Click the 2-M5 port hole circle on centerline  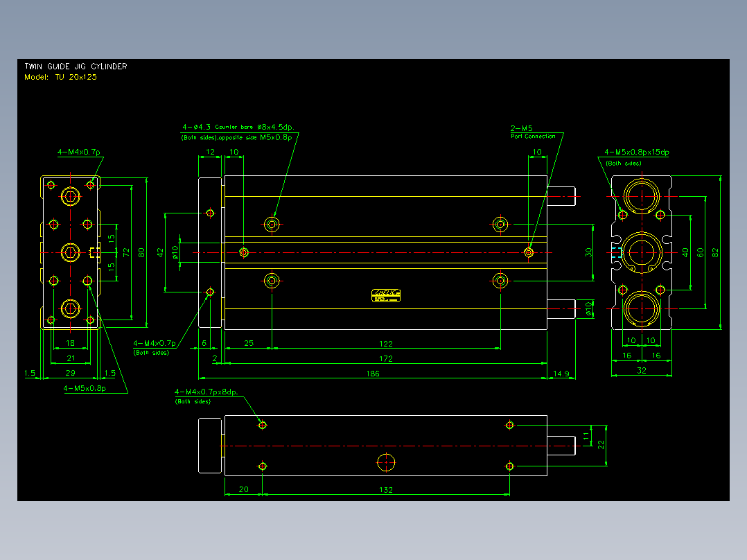click(x=529, y=252)
